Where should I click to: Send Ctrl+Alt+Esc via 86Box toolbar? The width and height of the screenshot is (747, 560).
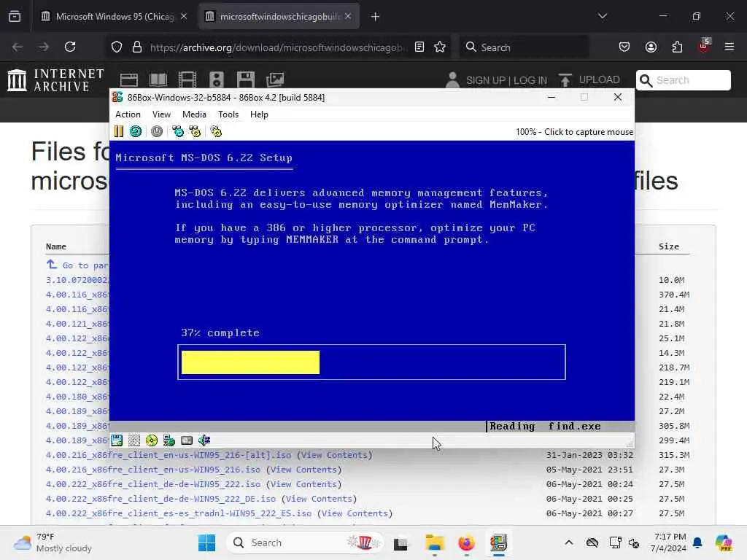pos(195,131)
